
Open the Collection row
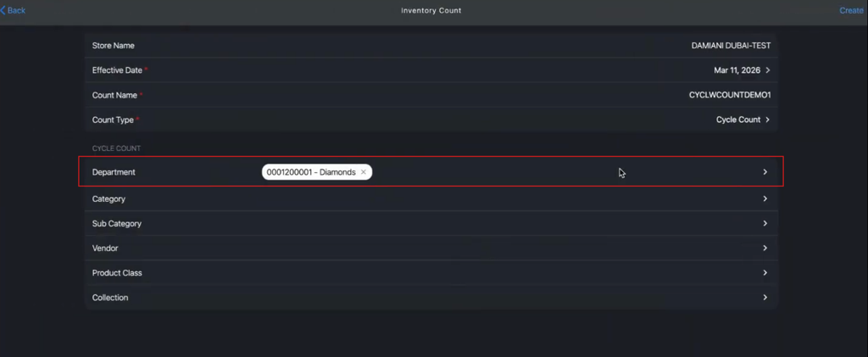pos(431,298)
